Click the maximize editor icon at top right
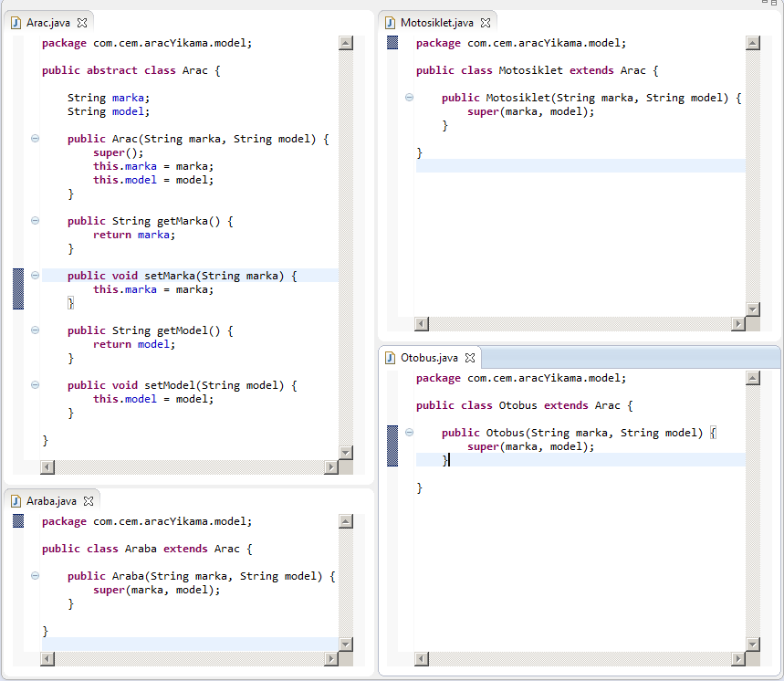This screenshot has width=784, height=681. 775,4
